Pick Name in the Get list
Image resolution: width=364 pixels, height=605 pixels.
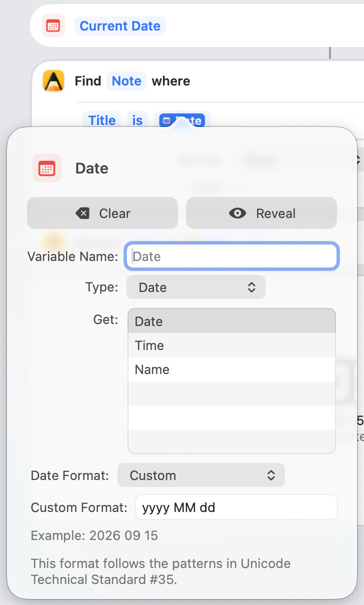231,369
